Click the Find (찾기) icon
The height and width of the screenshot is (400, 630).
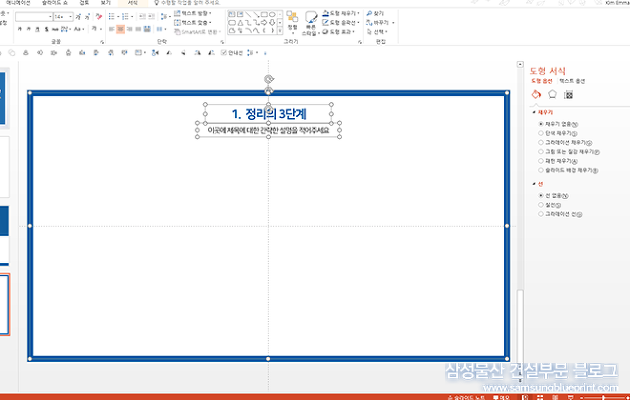(369, 13)
